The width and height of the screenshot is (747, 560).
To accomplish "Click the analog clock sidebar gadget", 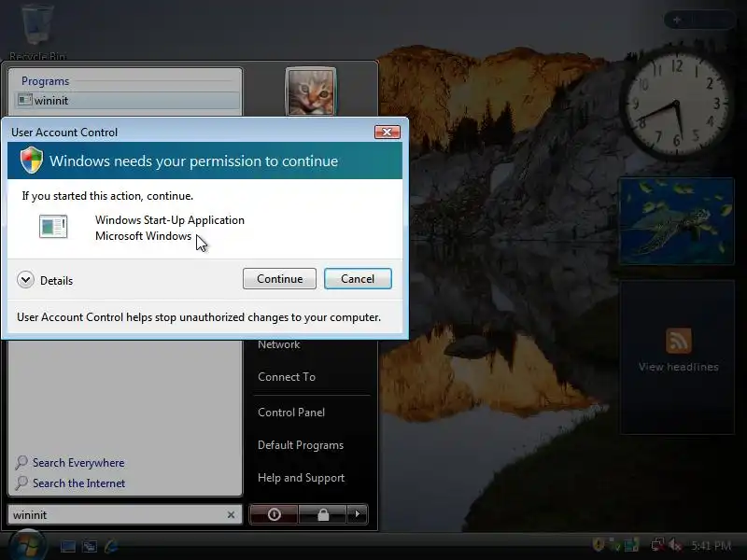I will pyautogui.click(x=675, y=104).
